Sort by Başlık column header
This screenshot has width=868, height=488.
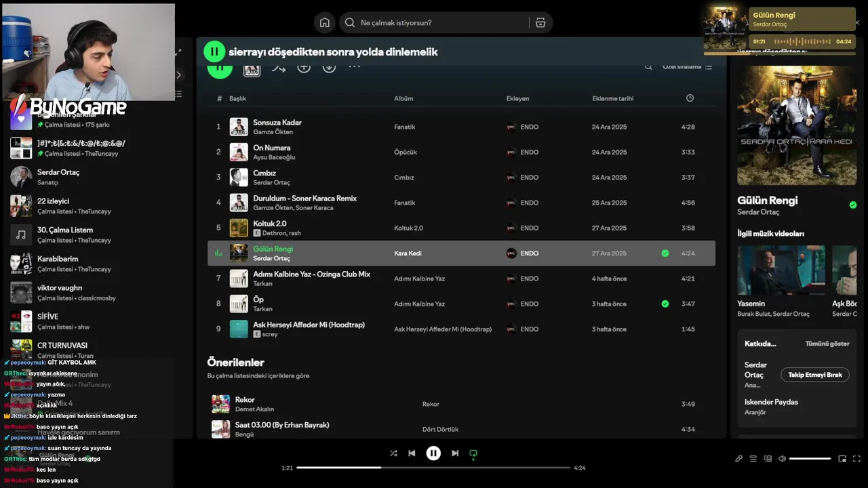tap(237, 98)
